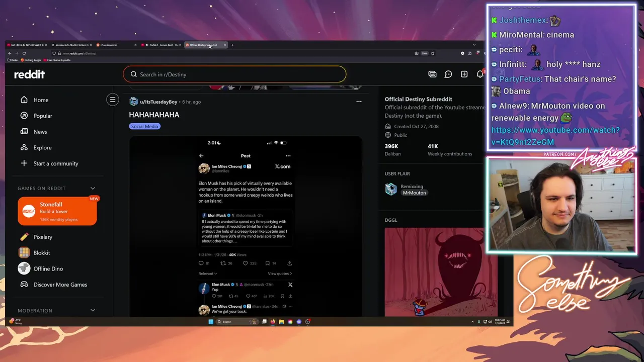Expand the Moderation section chevron
The height and width of the screenshot is (362, 644).
93,310
